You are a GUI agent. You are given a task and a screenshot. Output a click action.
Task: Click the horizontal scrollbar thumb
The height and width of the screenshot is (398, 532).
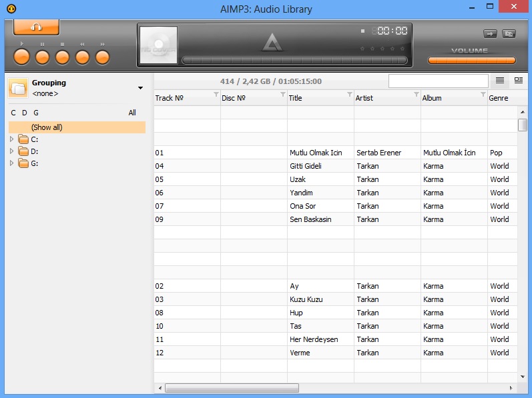[x=232, y=388]
